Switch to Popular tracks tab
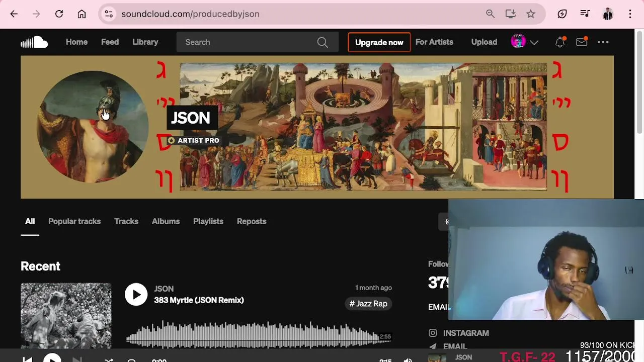This screenshot has width=644, height=362. click(x=74, y=221)
